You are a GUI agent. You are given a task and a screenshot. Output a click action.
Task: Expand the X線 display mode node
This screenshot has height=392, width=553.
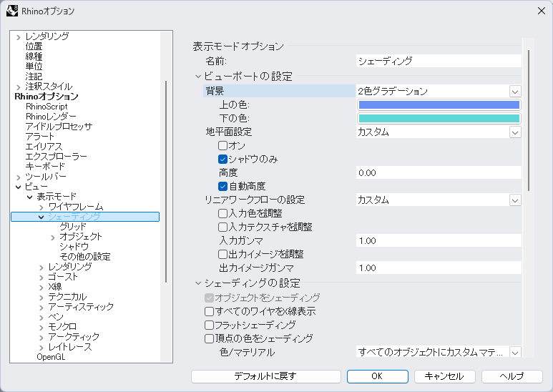click(x=41, y=288)
